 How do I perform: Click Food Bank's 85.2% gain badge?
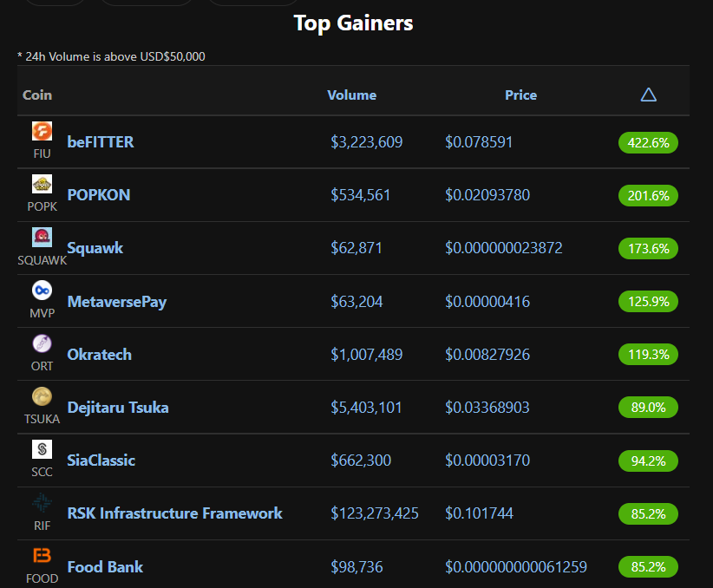click(648, 567)
